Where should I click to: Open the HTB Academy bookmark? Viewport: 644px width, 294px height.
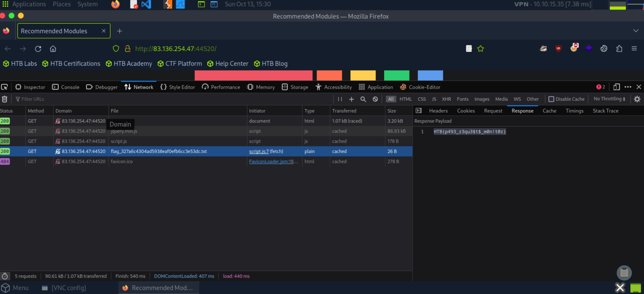point(129,64)
